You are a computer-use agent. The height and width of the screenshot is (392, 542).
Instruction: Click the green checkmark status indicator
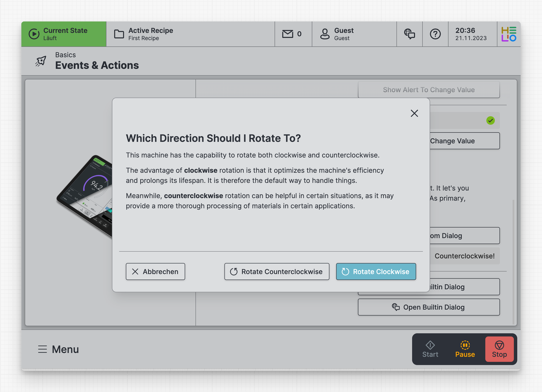pyautogui.click(x=490, y=121)
